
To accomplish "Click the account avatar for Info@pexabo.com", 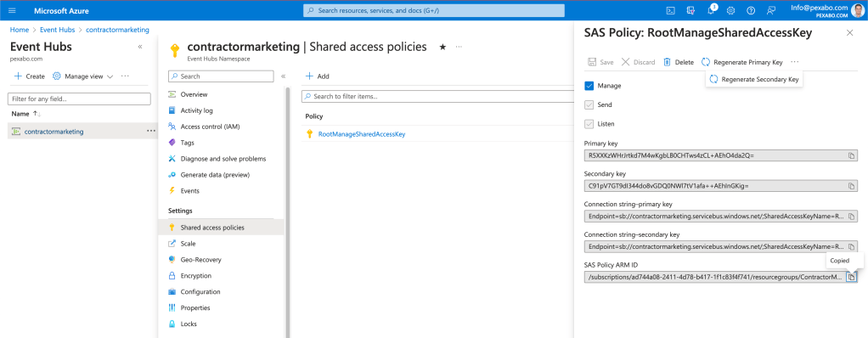I will click(x=858, y=10).
